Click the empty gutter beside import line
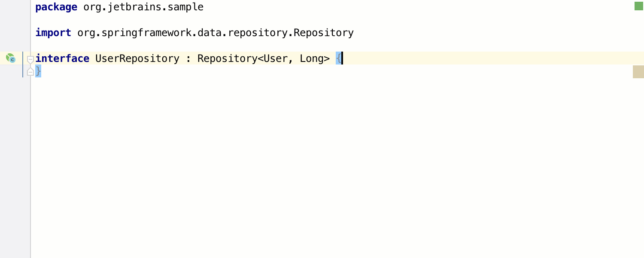Screen dimensions: 644x258 click(15, 33)
